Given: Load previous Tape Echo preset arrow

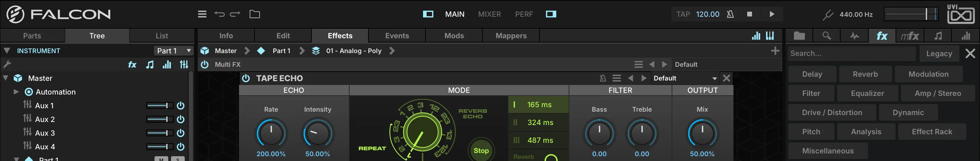Looking at the screenshot, I should (630, 78).
